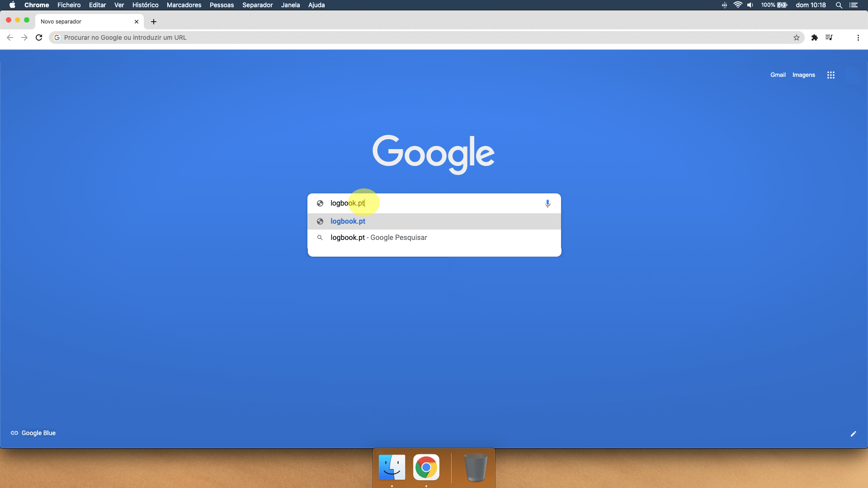Click the Google icon in address bar
The width and height of the screenshot is (868, 488).
pyautogui.click(x=57, y=38)
